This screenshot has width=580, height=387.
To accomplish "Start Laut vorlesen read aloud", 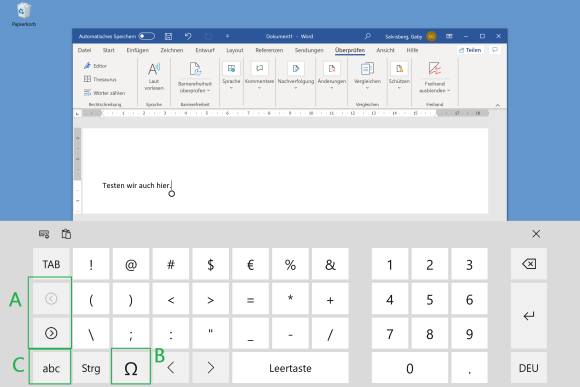I will point(154,77).
